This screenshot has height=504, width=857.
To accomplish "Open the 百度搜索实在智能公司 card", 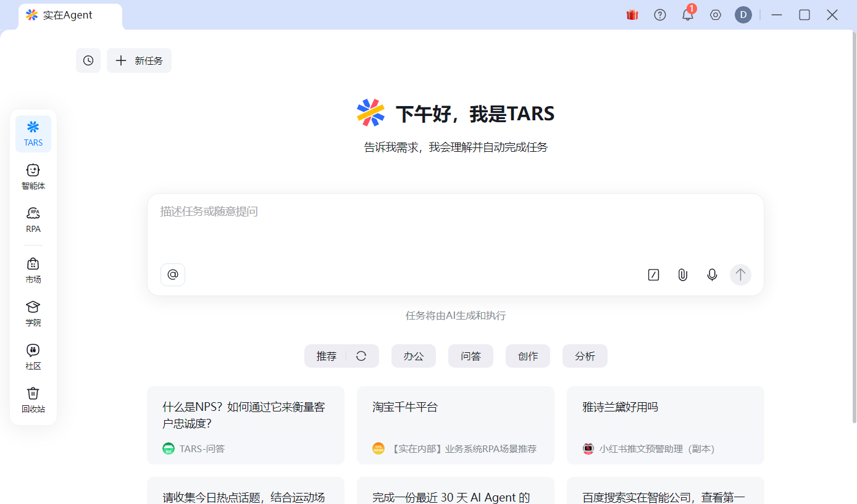I will (666, 491).
